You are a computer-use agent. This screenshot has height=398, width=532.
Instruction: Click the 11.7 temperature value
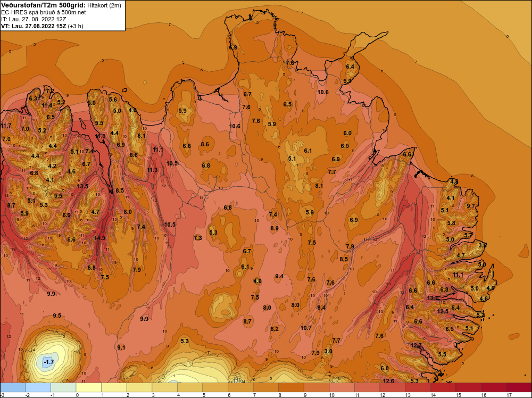coord(6,126)
